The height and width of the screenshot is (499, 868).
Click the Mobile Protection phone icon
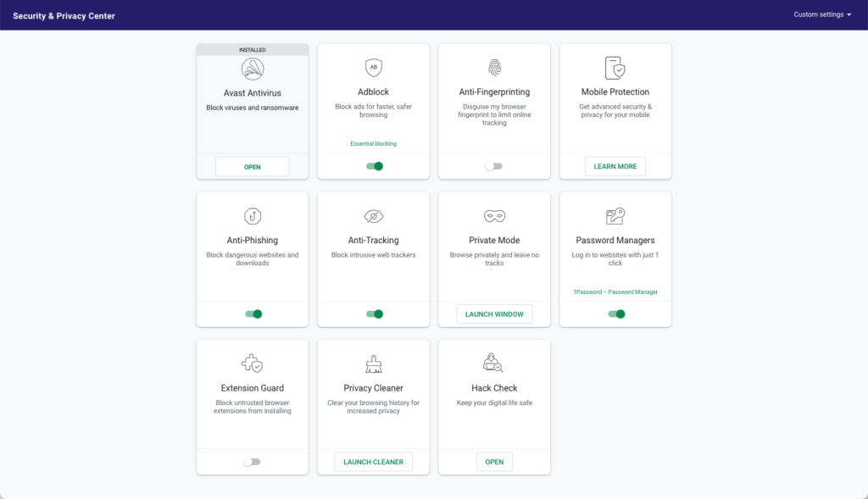coord(615,68)
